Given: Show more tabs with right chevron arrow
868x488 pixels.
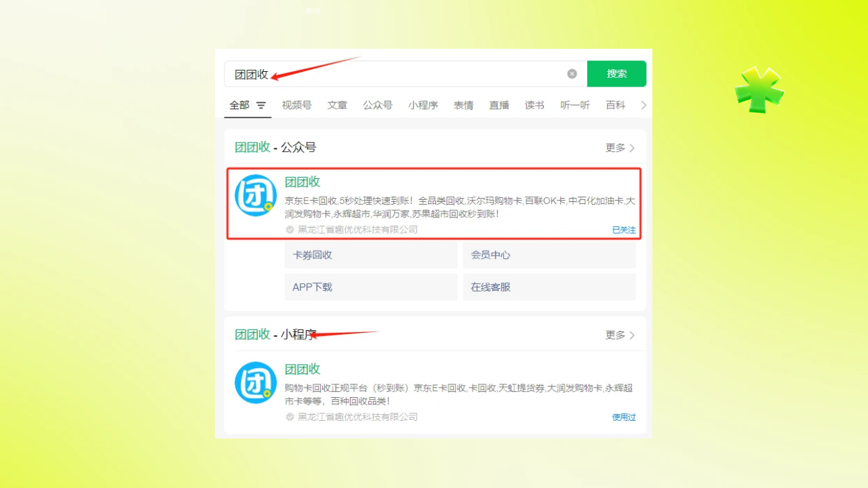Looking at the screenshot, I should click(644, 105).
